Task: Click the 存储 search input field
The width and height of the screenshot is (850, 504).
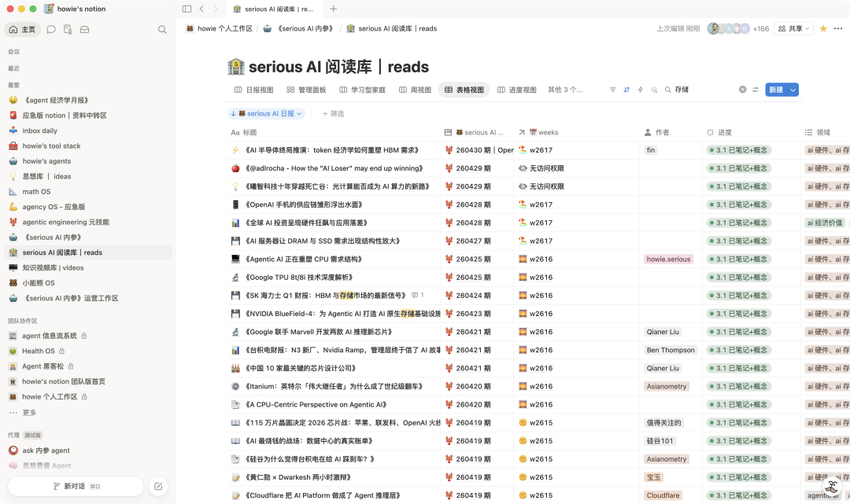Action: pos(700,90)
